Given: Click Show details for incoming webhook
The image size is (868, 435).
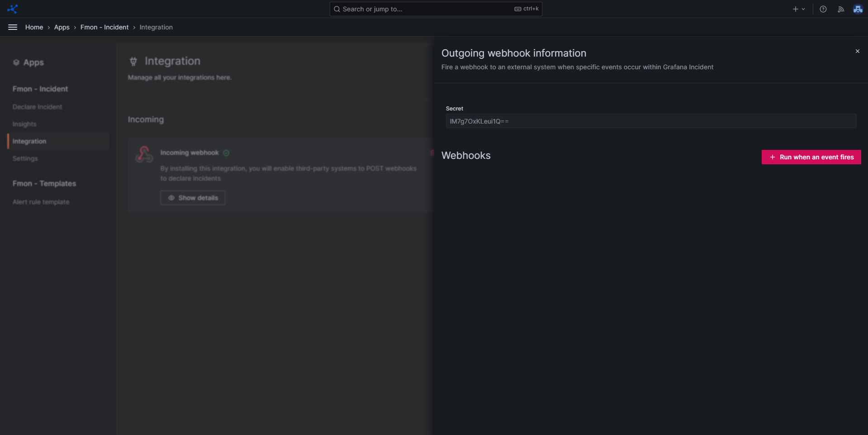Looking at the screenshot, I should click(x=193, y=198).
